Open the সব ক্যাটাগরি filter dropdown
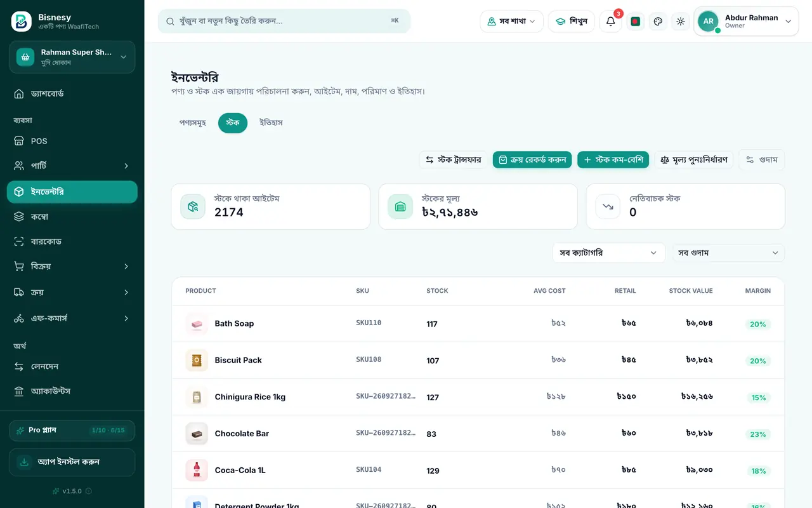This screenshot has height=508, width=812. click(608, 253)
